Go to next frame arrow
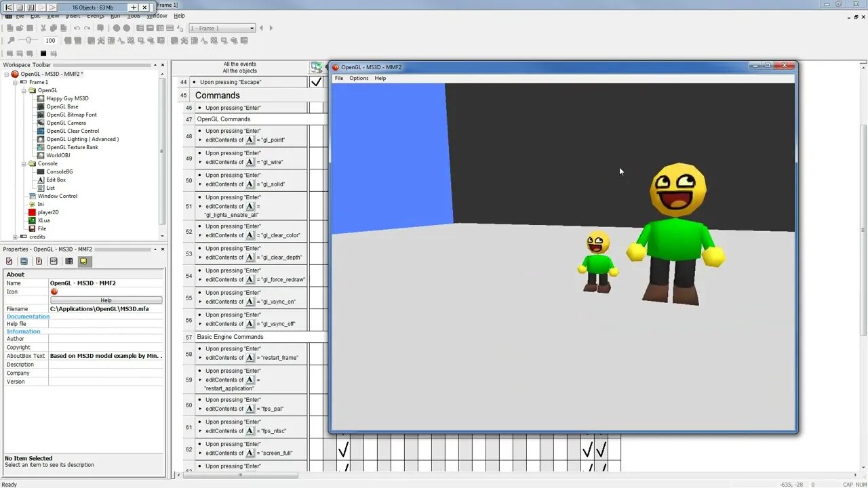The image size is (868, 488). [271, 28]
